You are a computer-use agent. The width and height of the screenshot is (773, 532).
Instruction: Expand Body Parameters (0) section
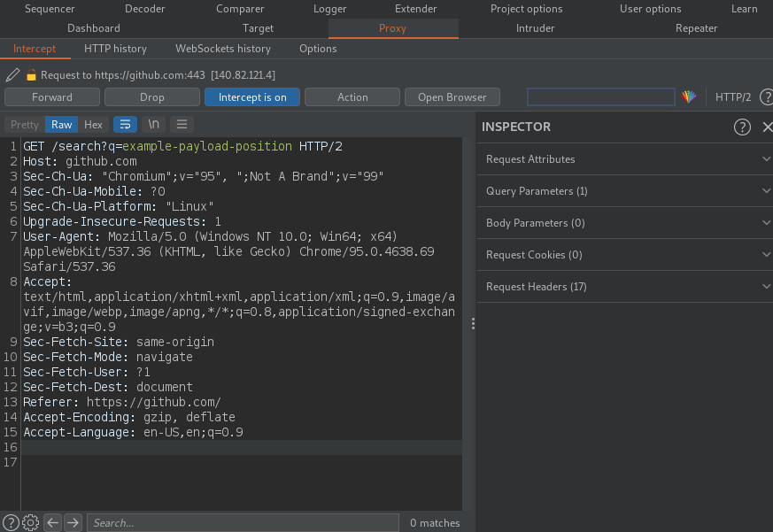[624, 223]
